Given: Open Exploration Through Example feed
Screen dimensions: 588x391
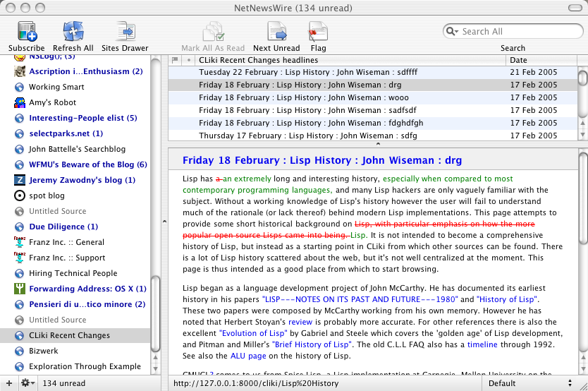Looking at the screenshot, I should pos(85,366).
